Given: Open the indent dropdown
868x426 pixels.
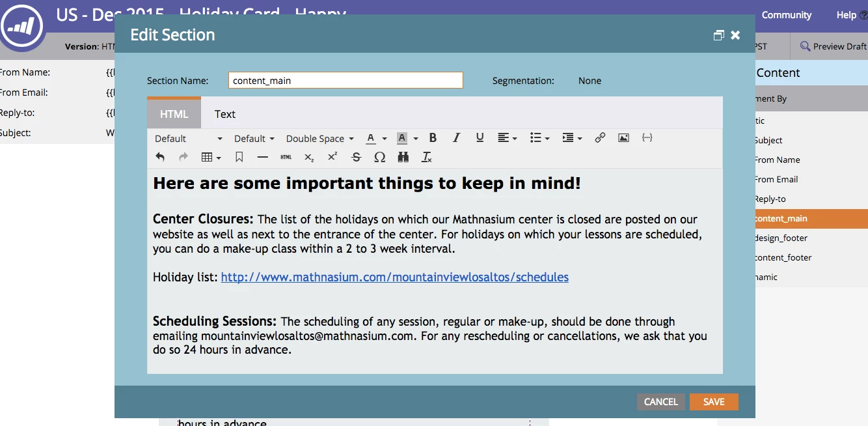Looking at the screenshot, I should tap(572, 138).
